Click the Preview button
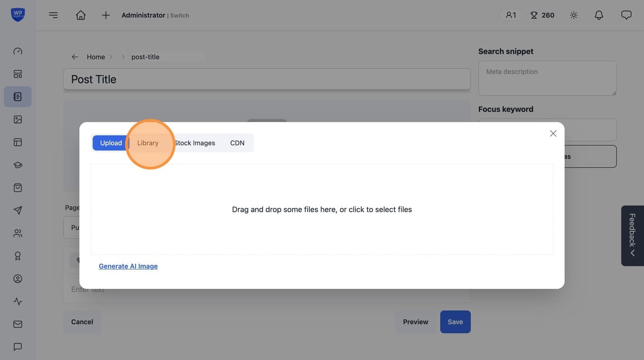The image size is (644, 360). click(416, 322)
